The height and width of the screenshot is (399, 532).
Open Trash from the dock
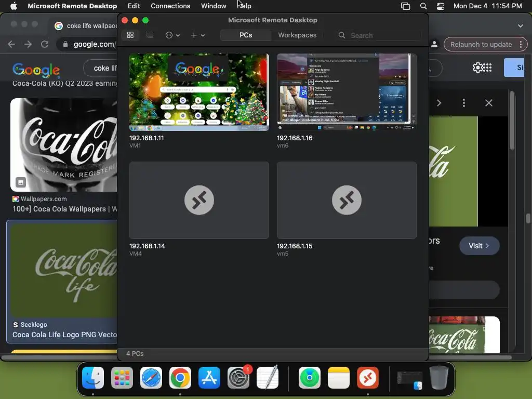pyautogui.click(x=439, y=378)
